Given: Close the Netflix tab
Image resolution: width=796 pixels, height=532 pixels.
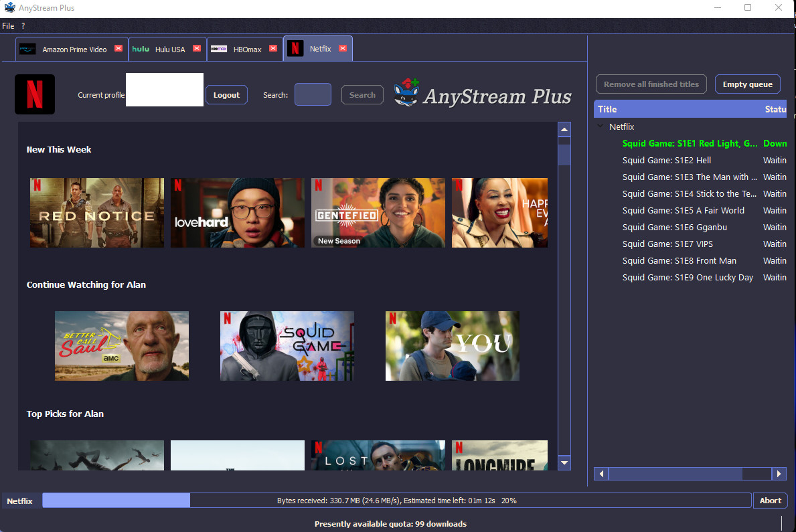Looking at the screenshot, I should point(343,48).
